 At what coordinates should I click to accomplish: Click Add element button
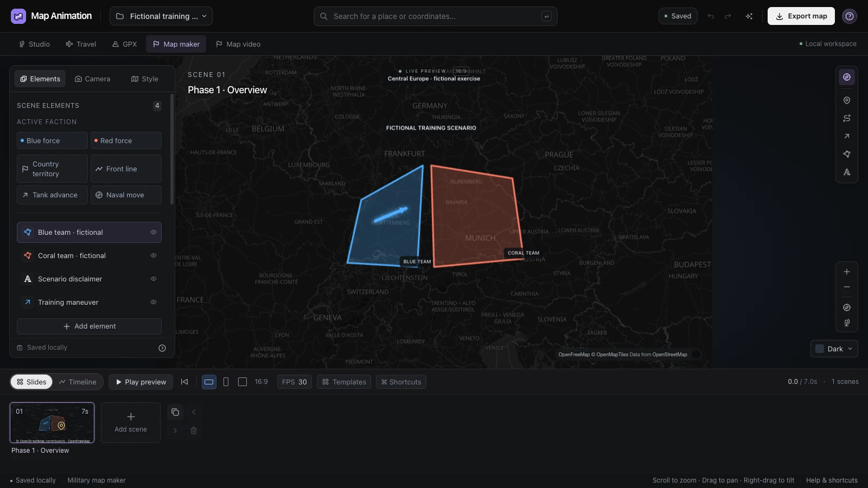89,326
